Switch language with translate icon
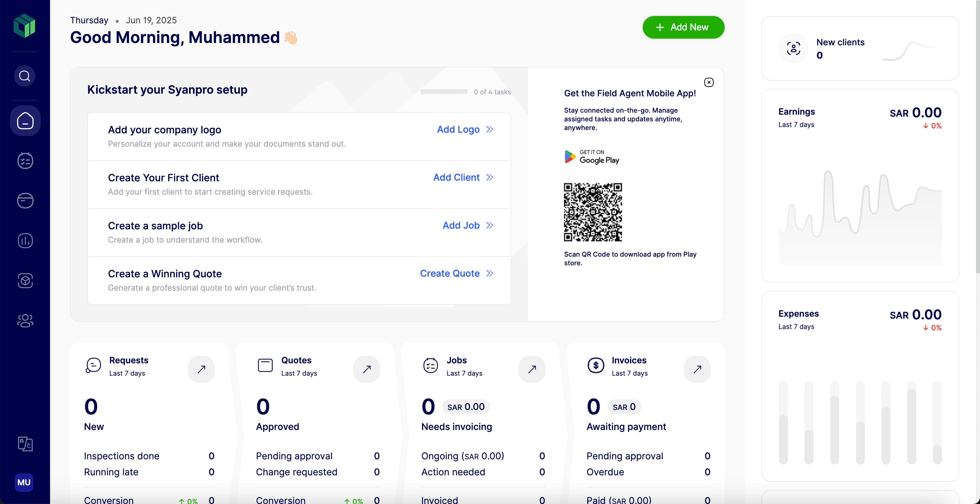Image resolution: width=980 pixels, height=504 pixels. click(x=25, y=444)
